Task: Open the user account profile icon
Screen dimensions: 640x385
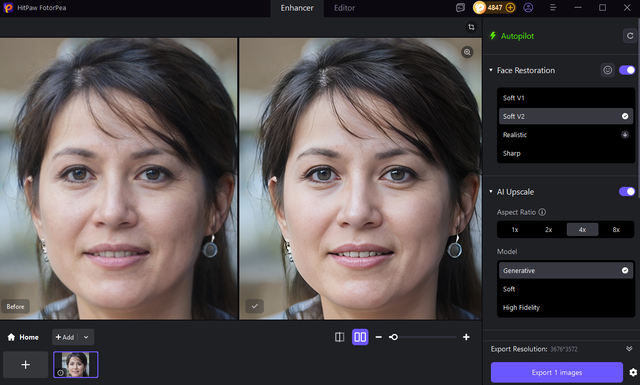Action: pos(528,8)
